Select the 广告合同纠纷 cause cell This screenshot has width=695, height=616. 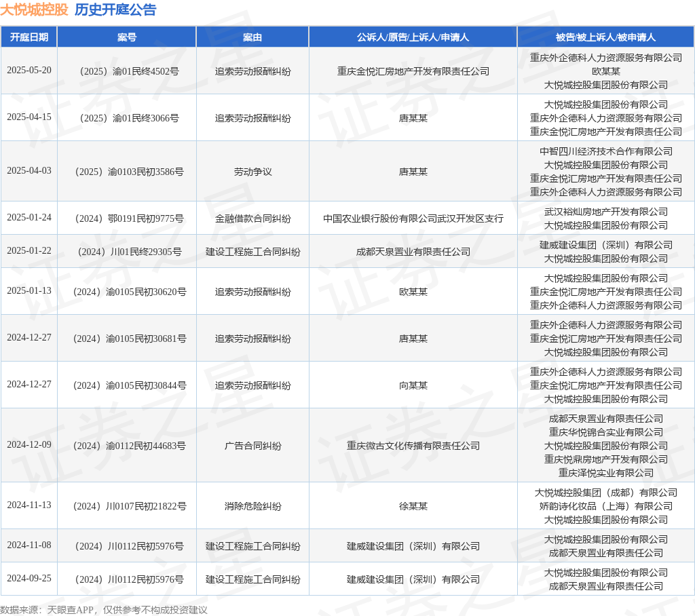tap(252, 446)
